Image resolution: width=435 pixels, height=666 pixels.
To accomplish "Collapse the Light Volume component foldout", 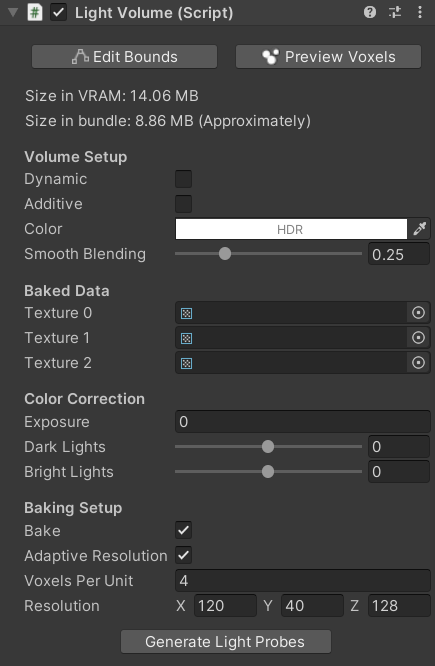I will 13,12.
